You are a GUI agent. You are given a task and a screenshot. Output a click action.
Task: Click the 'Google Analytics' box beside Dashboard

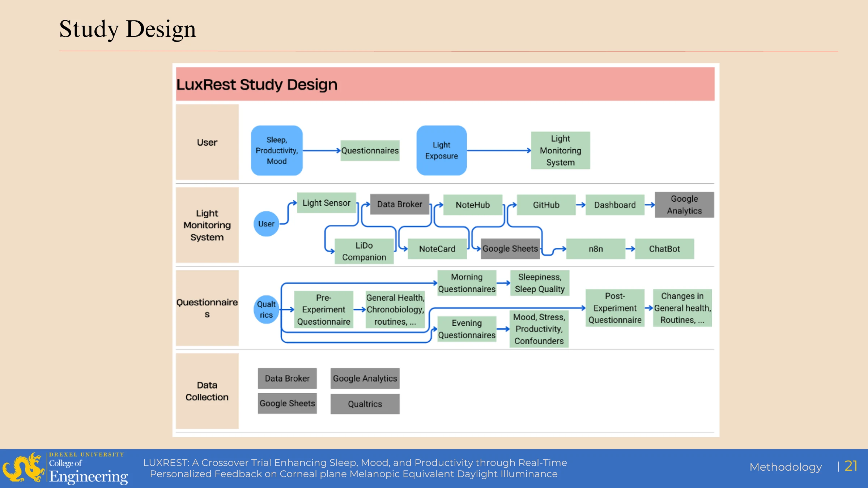click(x=685, y=205)
